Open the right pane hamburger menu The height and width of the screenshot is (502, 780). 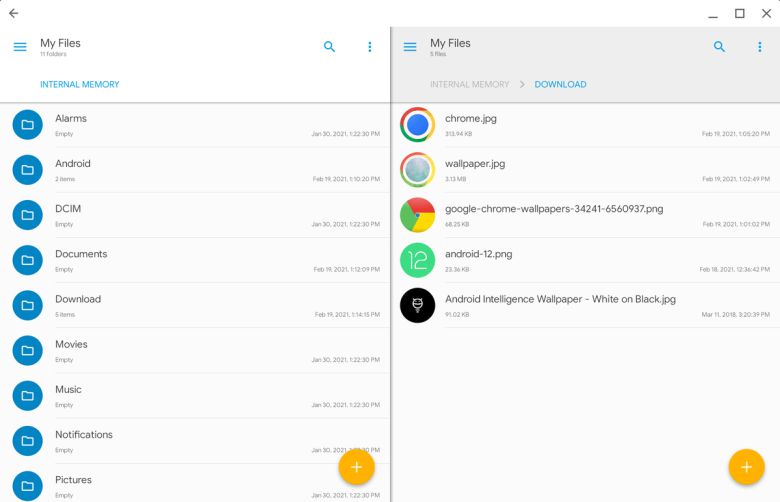pos(410,47)
